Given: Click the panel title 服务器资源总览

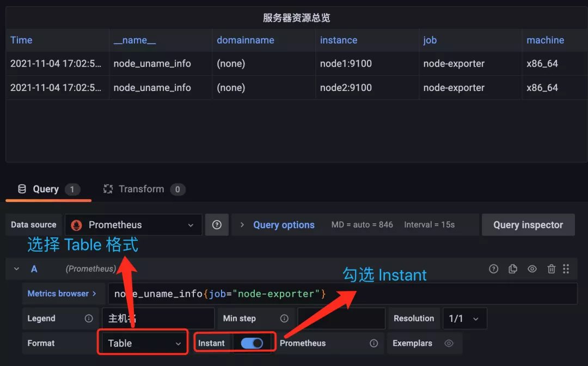Looking at the screenshot, I should click(x=296, y=17).
